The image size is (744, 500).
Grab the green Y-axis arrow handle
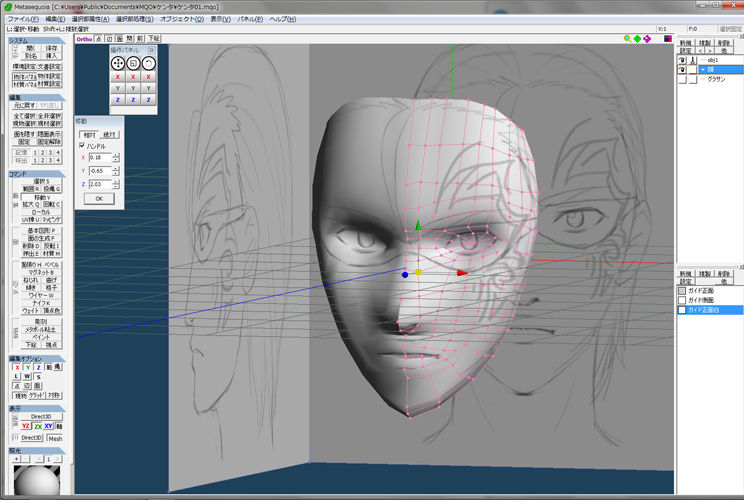tap(418, 225)
